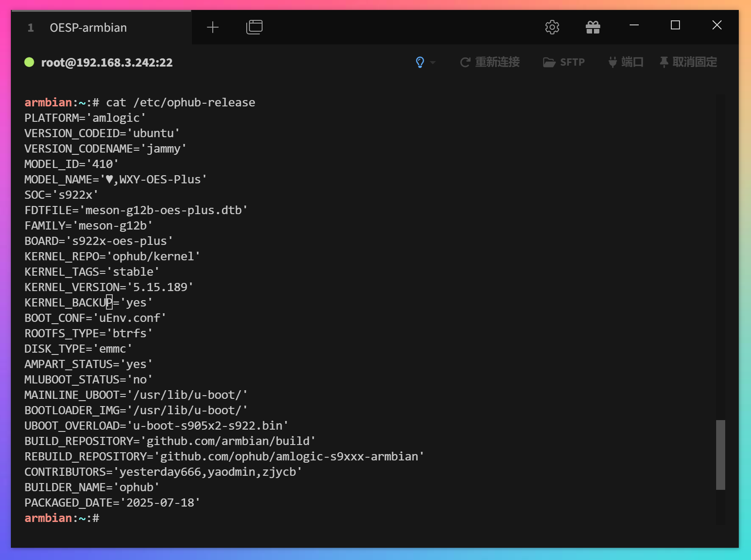Expand the dropdown arrow beside the lightbulb
Screen dimensions: 751x560
[433, 62]
